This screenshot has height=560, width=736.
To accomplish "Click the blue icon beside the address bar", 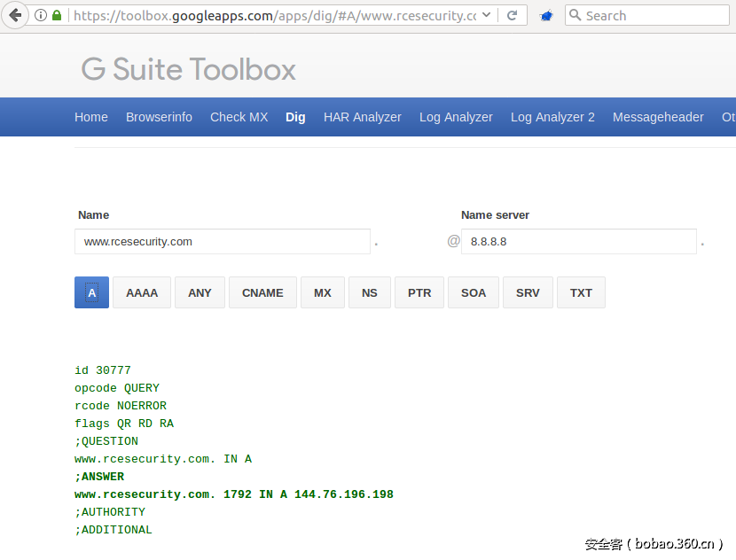I will pyautogui.click(x=544, y=15).
